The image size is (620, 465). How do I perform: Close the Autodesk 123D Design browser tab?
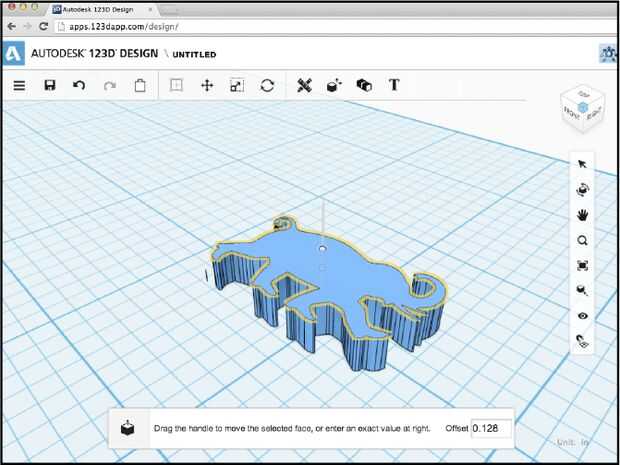[x=150, y=9]
